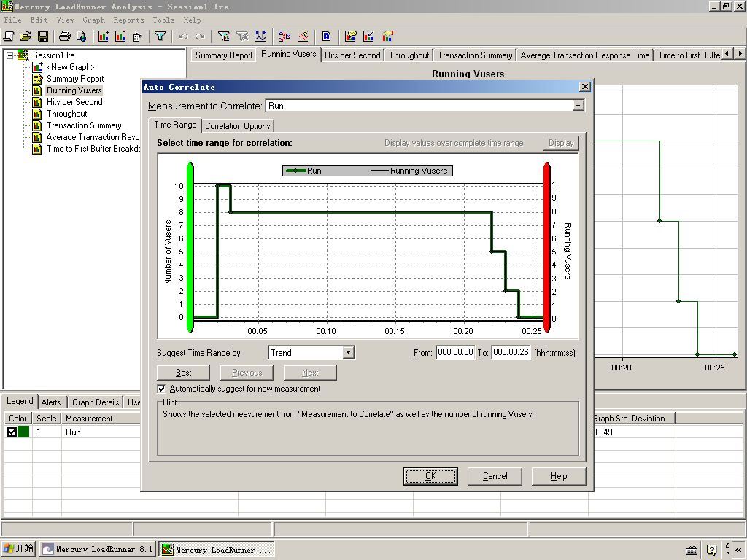Select the Graph Details tab
The image size is (747, 560).
96,402
